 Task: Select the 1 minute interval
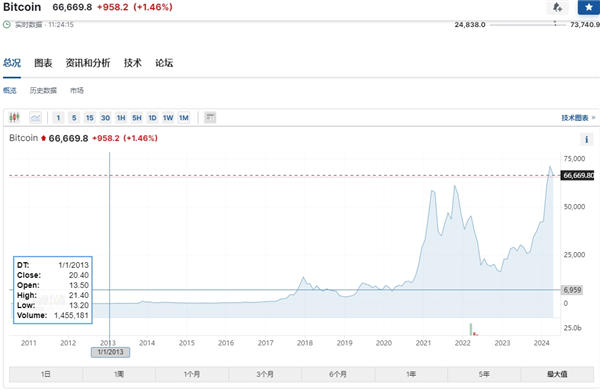(x=58, y=118)
